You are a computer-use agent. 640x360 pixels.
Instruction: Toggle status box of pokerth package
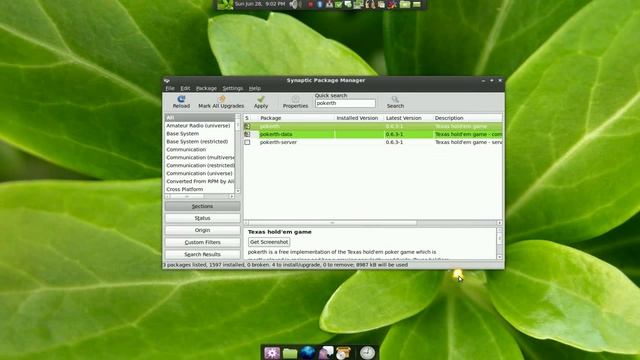coord(247,126)
